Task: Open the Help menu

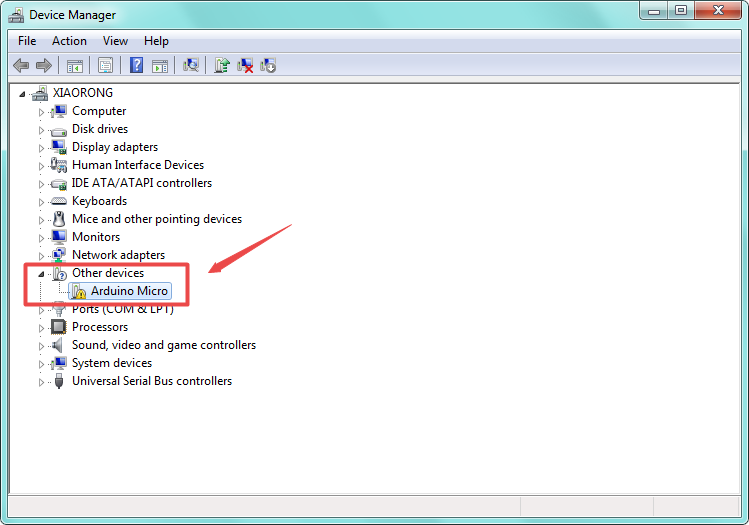Action: click(x=156, y=41)
